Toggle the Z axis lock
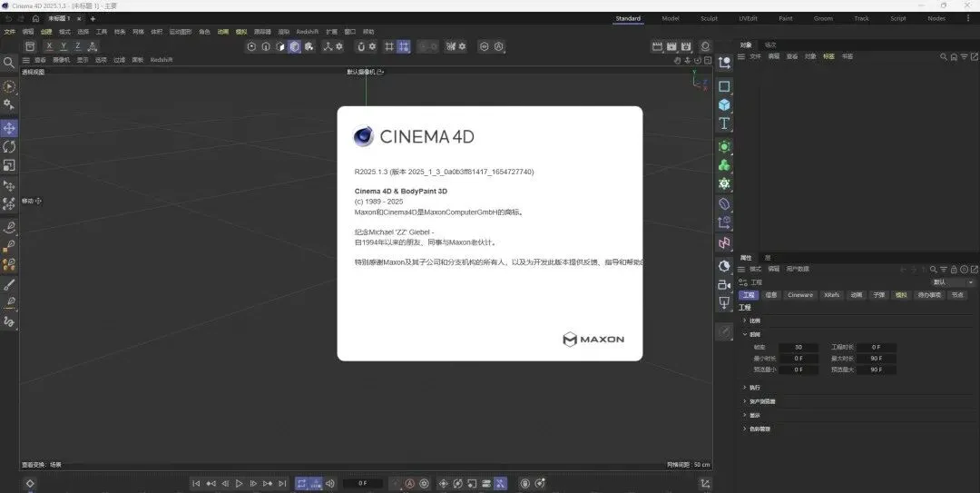The image size is (980, 493). tap(77, 46)
